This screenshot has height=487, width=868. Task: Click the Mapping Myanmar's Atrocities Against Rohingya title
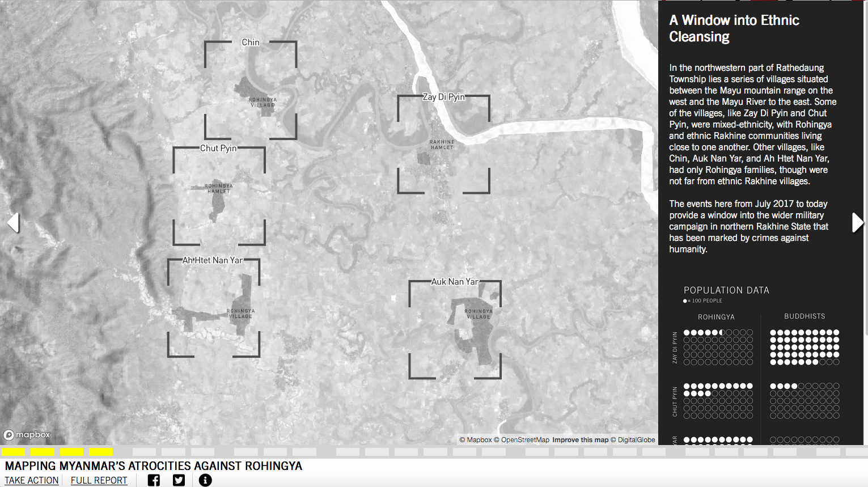(154, 466)
